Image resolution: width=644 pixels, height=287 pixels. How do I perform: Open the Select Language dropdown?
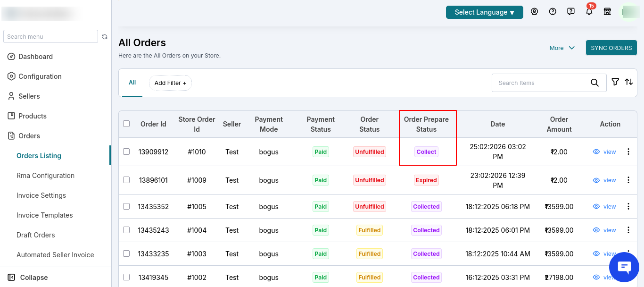484,12
